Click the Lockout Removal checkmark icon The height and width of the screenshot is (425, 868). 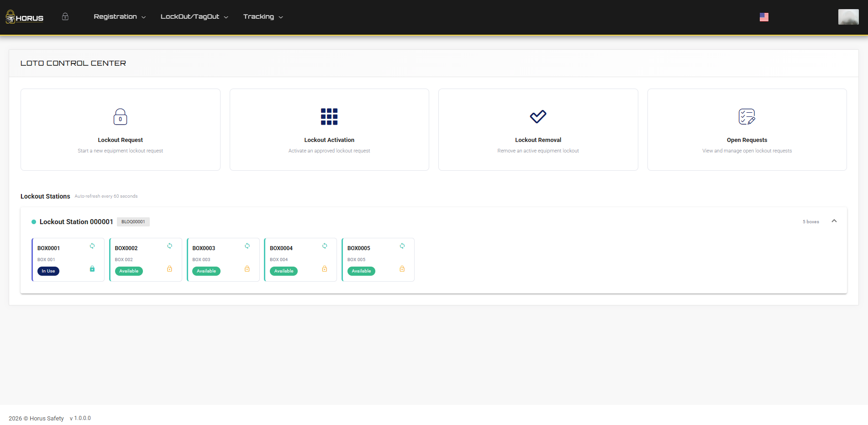(538, 116)
